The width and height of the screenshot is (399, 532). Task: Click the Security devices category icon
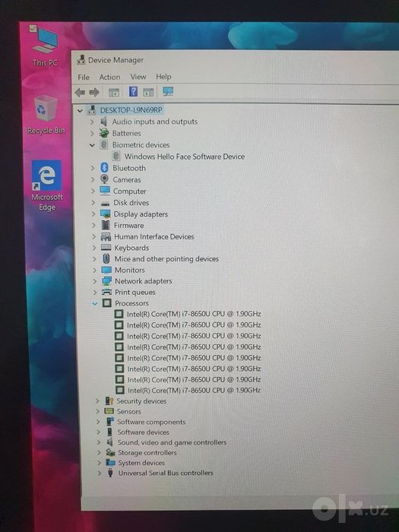(x=109, y=401)
